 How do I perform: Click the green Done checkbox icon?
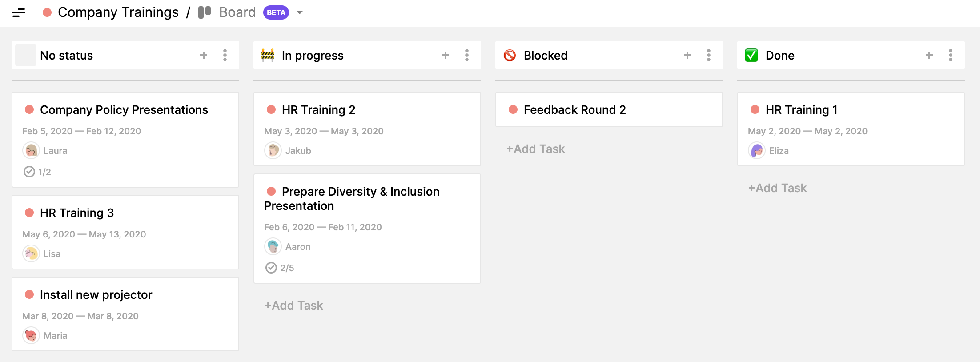[751, 56]
